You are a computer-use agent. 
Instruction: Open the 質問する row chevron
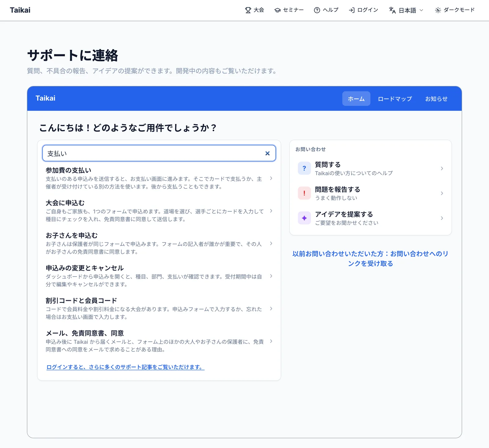tap(442, 168)
